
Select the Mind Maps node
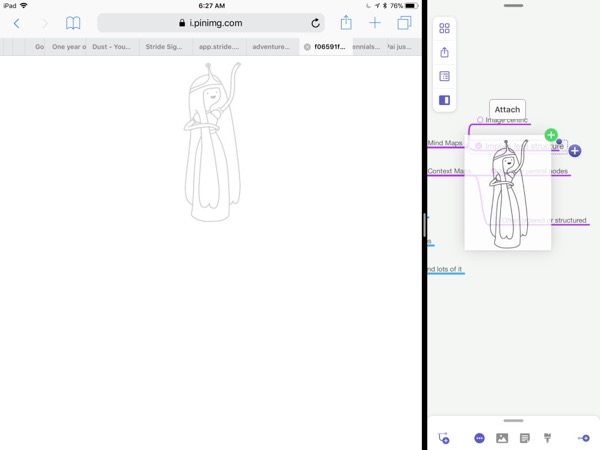click(x=445, y=143)
